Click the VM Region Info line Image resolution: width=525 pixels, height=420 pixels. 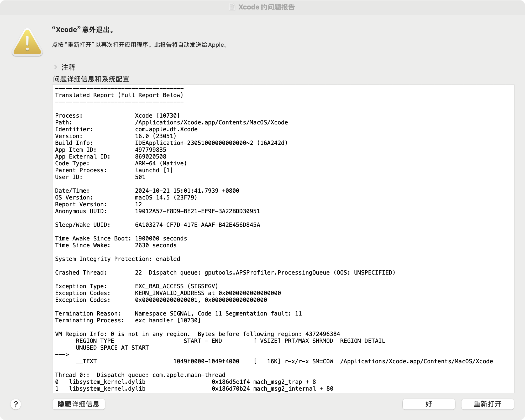click(197, 334)
